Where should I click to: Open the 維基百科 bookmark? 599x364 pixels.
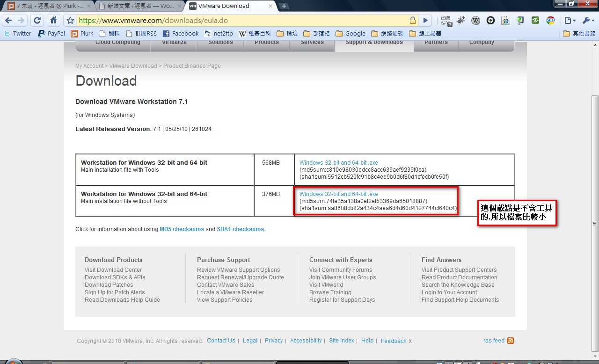[x=256, y=34]
